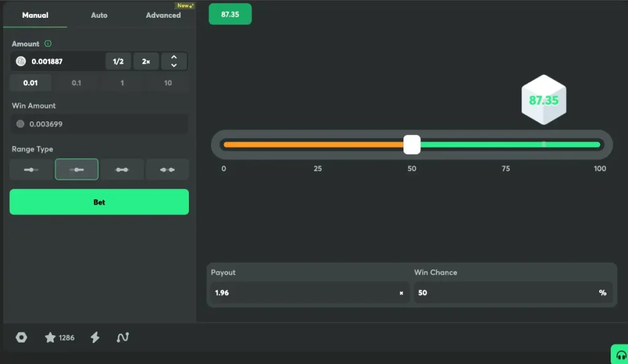Click the 87.35 dice result cube
Image resolution: width=628 pixels, height=364 pixels.
[x=543, y=100]
